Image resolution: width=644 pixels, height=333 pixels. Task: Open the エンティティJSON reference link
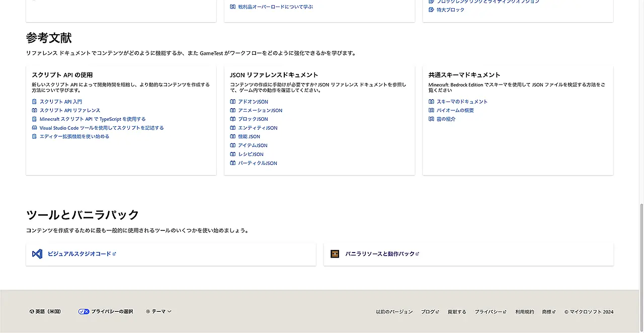pos(257,128)
